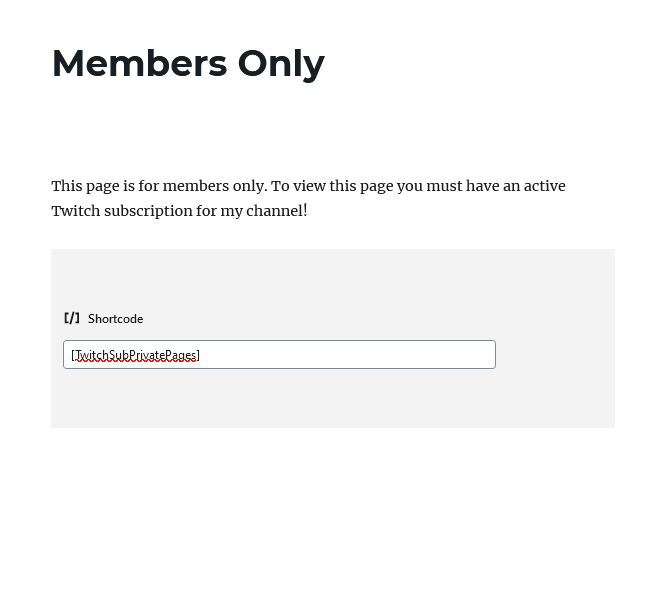Click the word Only in the title
Screen dimensions: 672x593
(281, 64)
